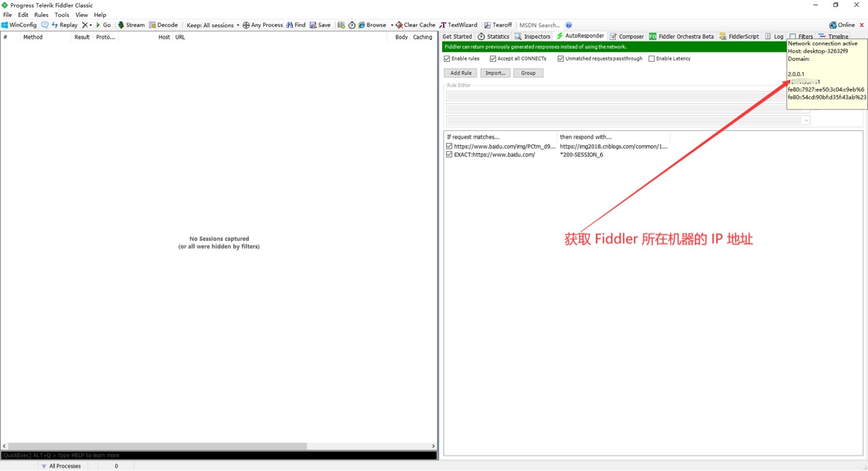Open the Tools menu
Image resolution: width=868 pixels, height=471 pixels.
[62, 15]
